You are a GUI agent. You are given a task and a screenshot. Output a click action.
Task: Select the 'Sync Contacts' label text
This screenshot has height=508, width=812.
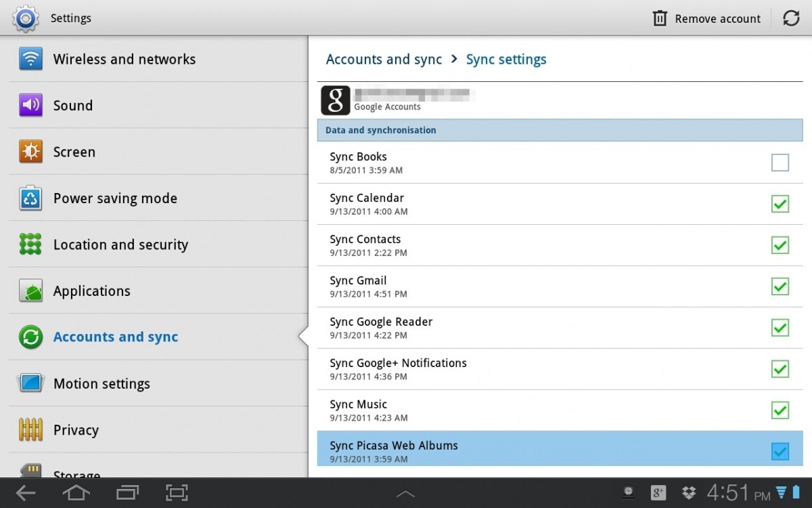click(365, 239)
